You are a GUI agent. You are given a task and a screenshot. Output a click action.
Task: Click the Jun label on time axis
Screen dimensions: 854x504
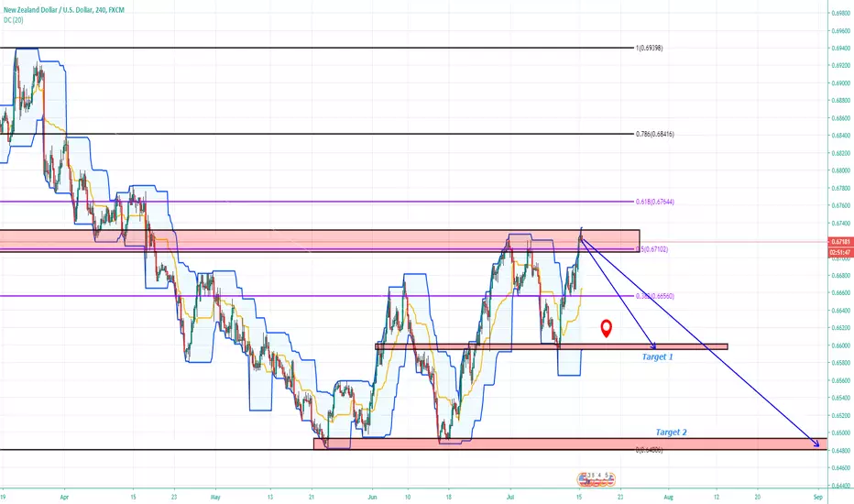click(x=372, y=497)
